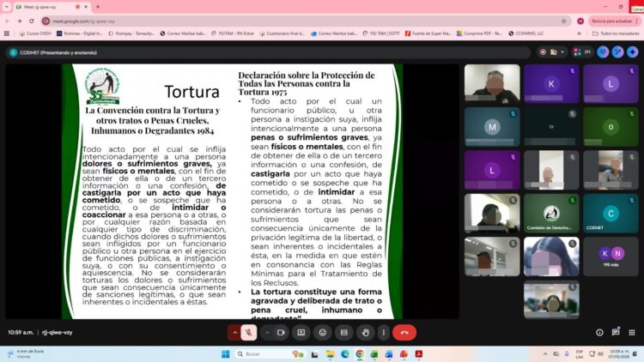Select the Meet browser tab
Image resolution: width=644 pixels, height=362 pixels.
point(52,7)
